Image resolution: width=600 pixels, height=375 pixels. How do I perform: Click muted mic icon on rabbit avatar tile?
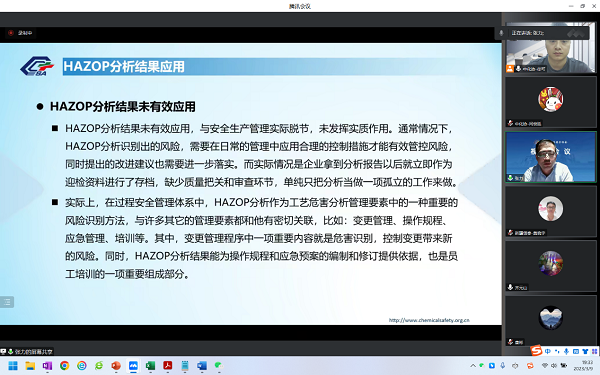tap(510, 123)
